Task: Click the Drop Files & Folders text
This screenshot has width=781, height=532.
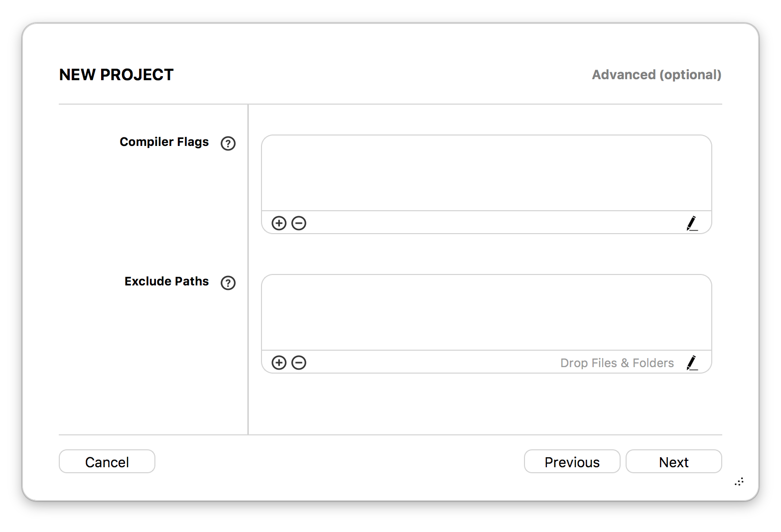Action: [x=617, y=363]
